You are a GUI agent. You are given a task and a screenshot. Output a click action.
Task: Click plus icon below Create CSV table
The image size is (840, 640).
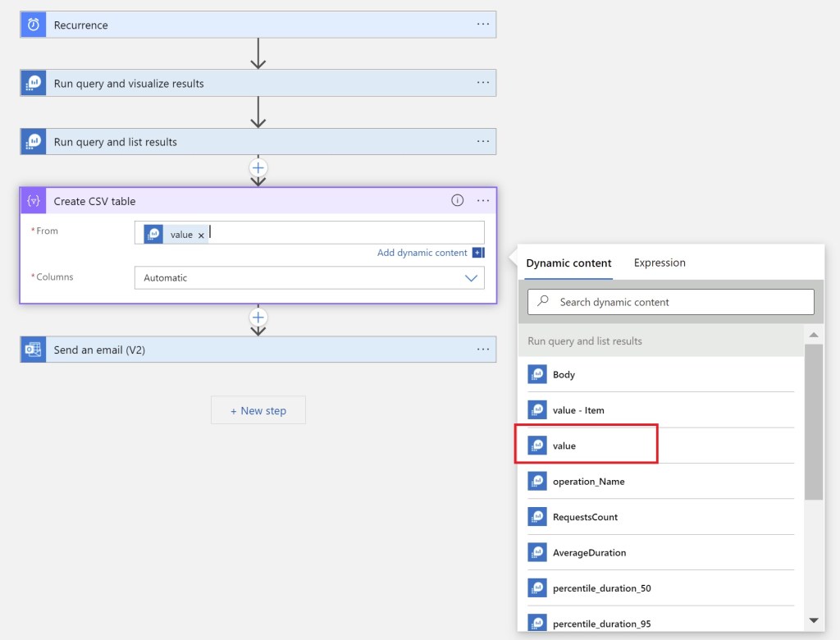tap(258, 317)
